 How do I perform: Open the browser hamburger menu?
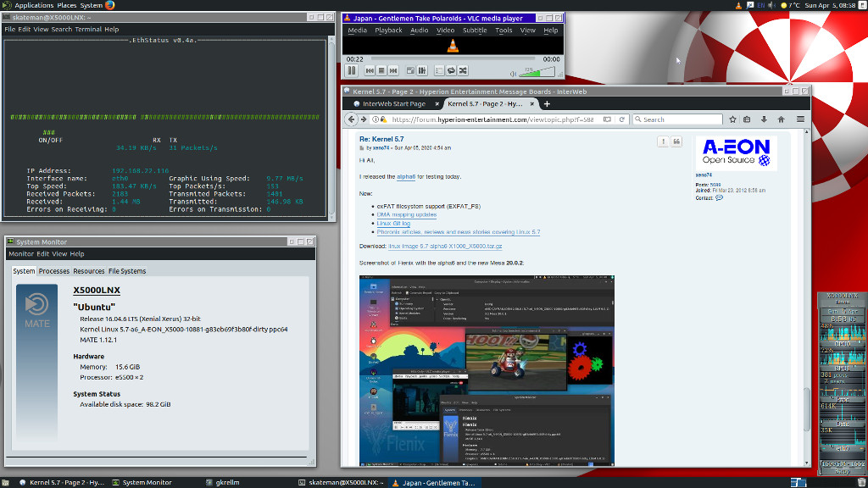click(800, 119)
